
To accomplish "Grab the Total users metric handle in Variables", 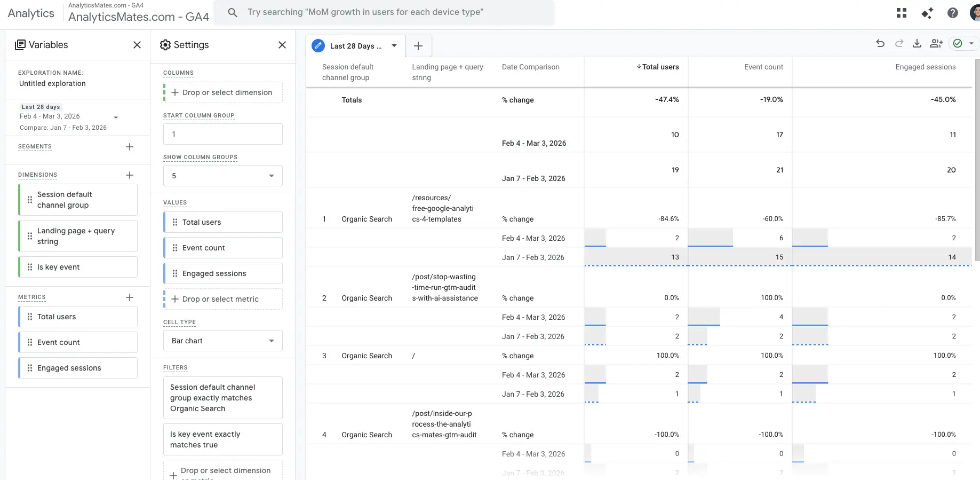I will click(x=30, y=317).
